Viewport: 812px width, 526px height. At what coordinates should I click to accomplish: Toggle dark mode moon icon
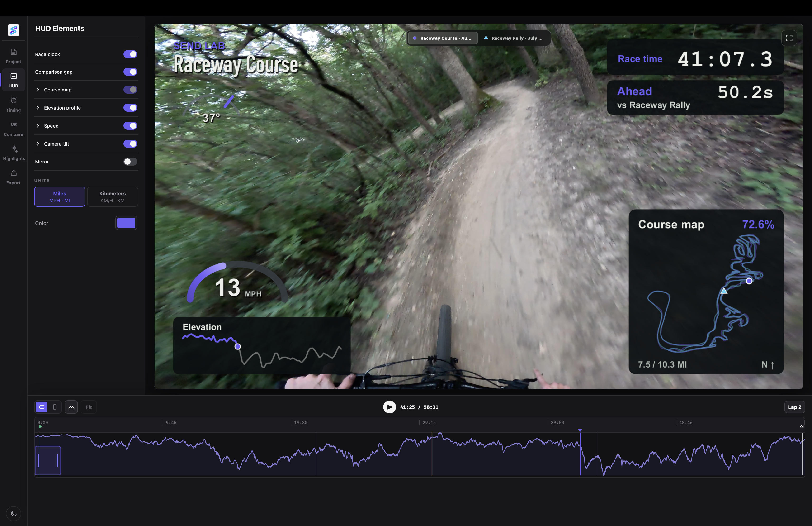pyautogui.click(x=14, y=513)
